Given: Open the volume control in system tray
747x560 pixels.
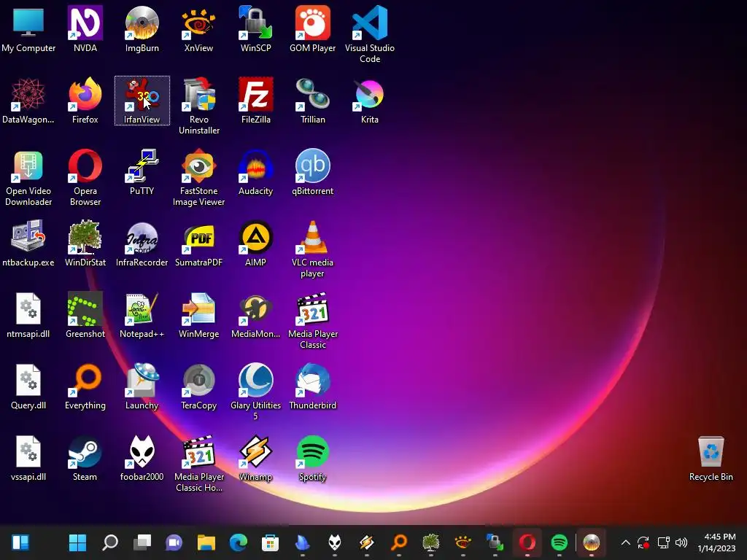Looking at the screenshot, I should (x=682, y=542).
